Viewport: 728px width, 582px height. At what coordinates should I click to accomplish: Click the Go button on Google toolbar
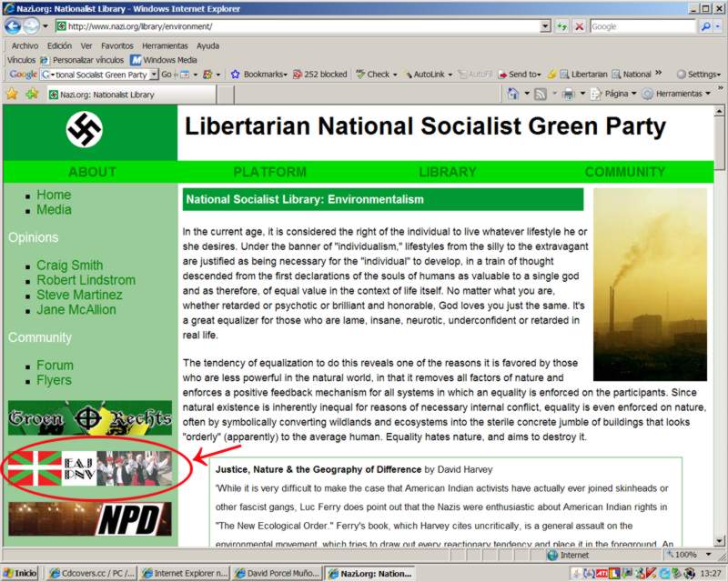click(x=167, y=75)
